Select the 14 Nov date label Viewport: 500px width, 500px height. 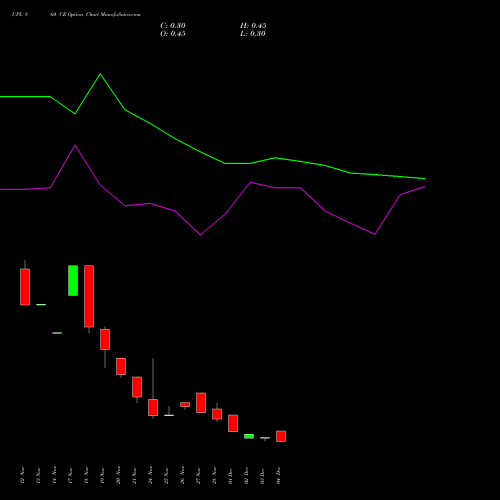click(x=55, y=475)
